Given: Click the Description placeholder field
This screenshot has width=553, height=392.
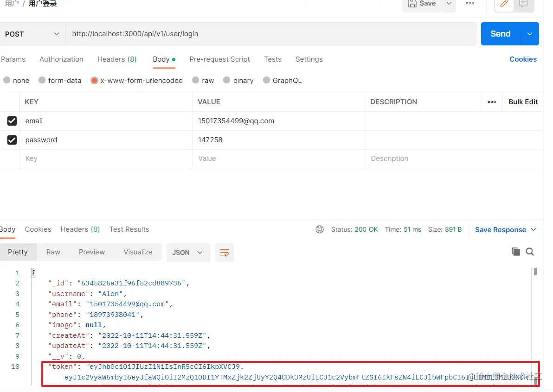Looking at the screenshot, I should tap(454, 159).
